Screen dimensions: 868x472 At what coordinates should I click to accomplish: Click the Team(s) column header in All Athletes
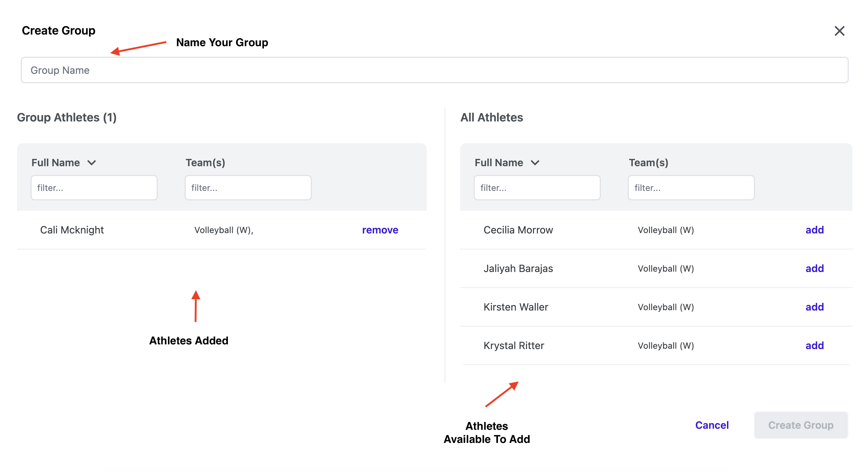(x=648, y=163)
